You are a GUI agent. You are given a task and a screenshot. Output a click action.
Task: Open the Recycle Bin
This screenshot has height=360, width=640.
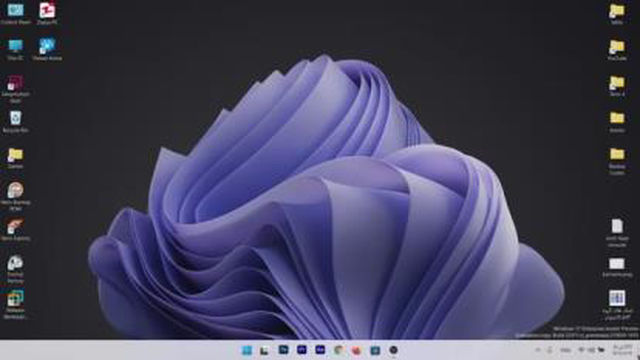pyautogui.click(x=16, y=121)
